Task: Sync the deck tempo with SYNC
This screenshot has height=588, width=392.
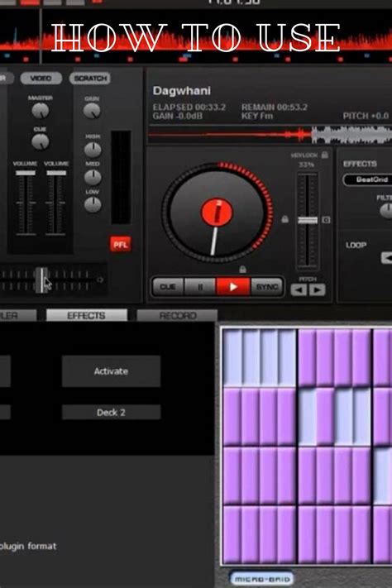Action: click(x=267, y=287)
